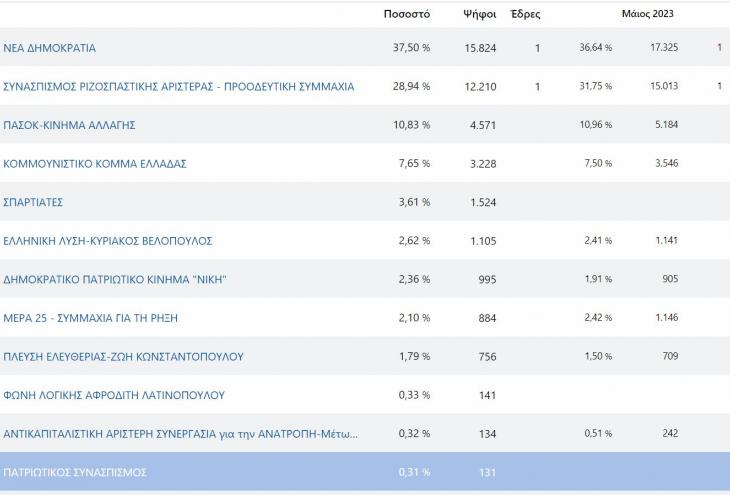
Task: Click the 1,50 % May 2023 value
Action: point(598,356)
